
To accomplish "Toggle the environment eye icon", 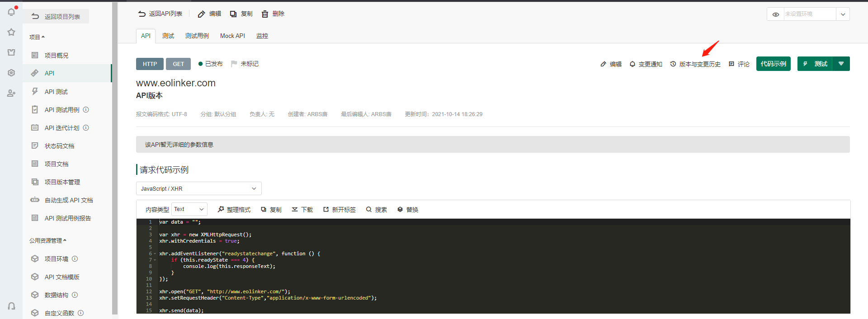I will point(776,14).
